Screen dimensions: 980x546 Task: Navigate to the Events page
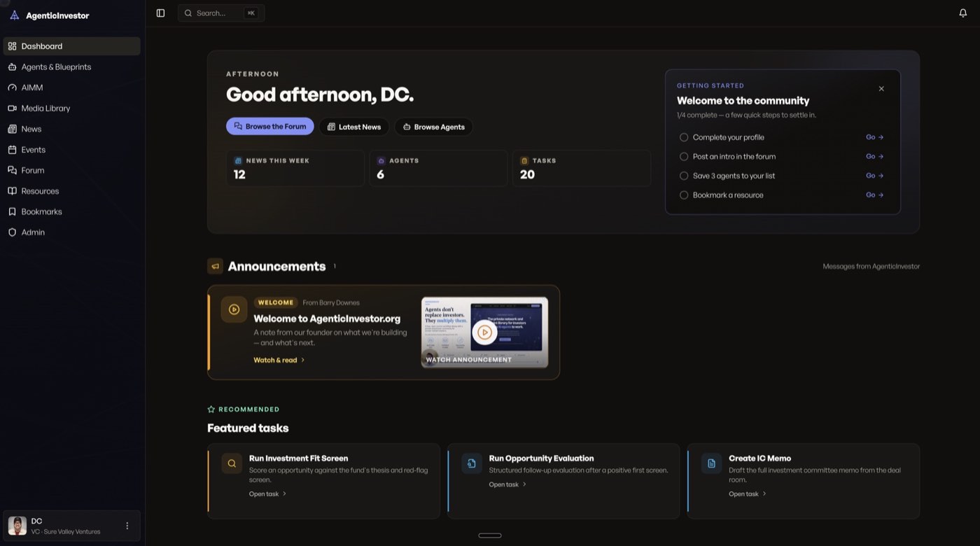[x=72, y=150]
